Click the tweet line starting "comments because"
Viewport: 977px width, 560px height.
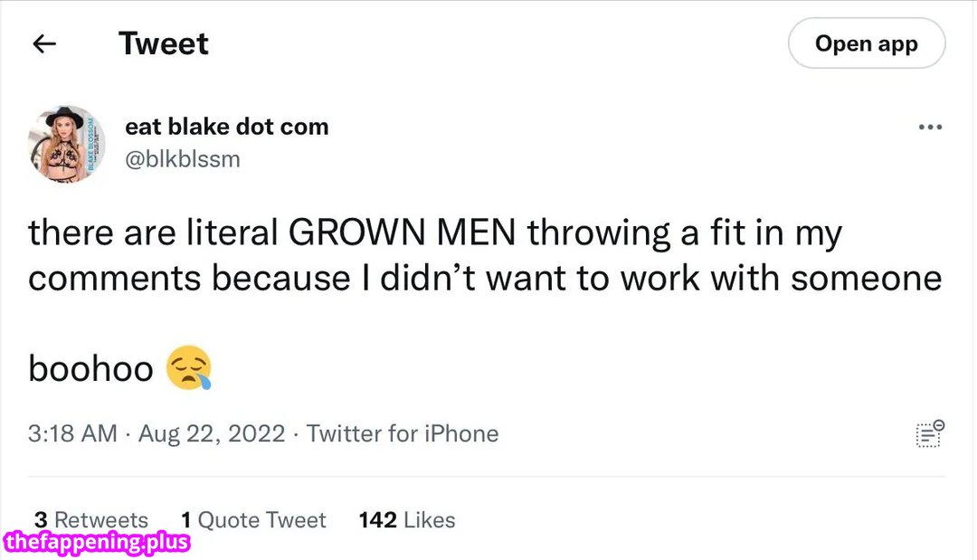pos(485,279)
